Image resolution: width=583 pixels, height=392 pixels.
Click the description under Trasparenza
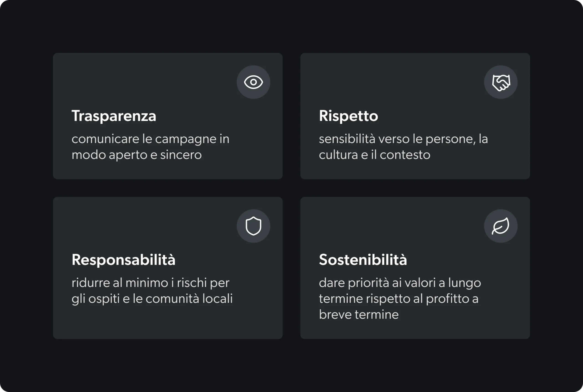tap(150, 147)
